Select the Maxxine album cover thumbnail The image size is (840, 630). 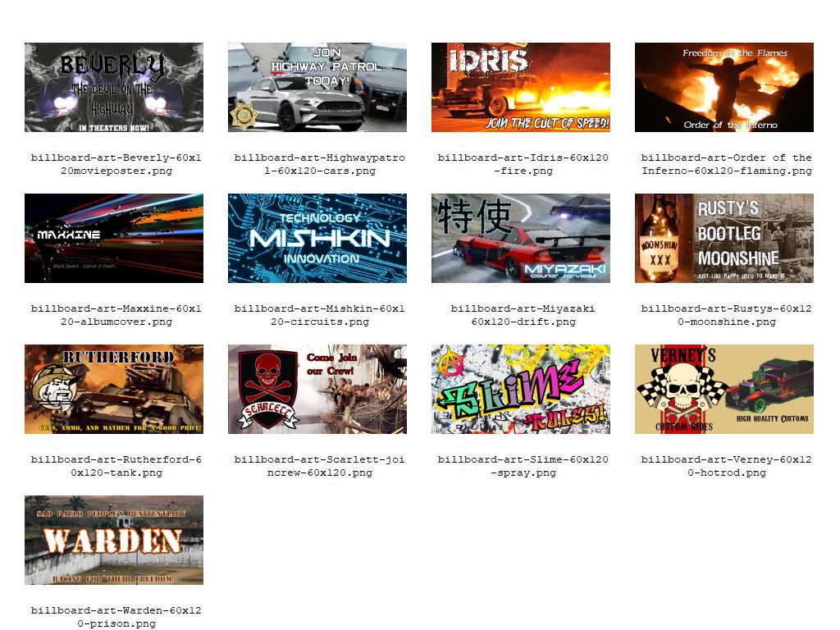(x=114, y=238)
